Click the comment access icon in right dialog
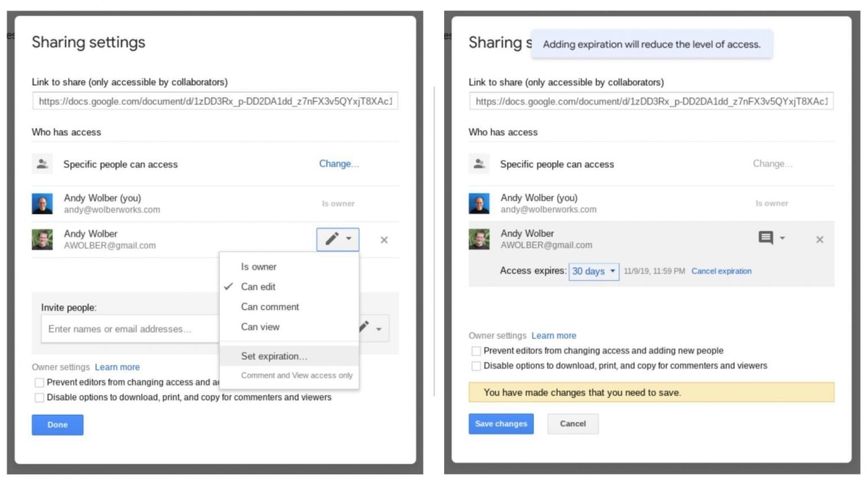This screenshot has width=868, height=485. click(767, 238)
